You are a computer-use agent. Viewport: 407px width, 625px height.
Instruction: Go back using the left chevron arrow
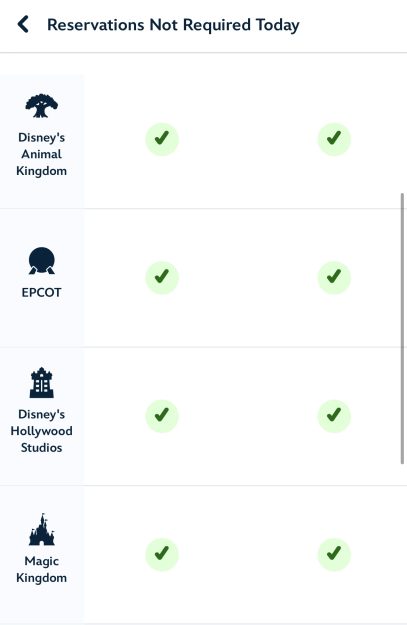click(23, 24)
